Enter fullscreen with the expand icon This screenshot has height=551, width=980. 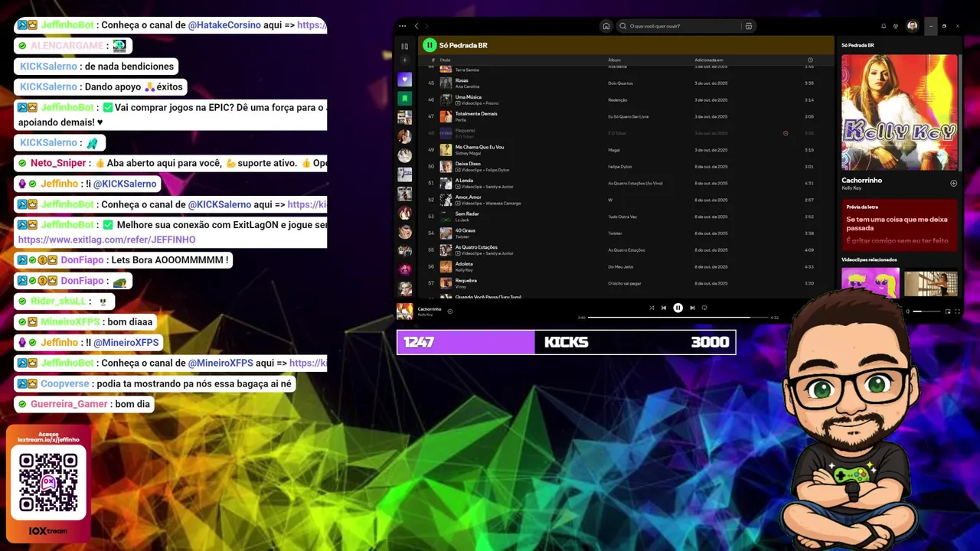pos(957,311)
